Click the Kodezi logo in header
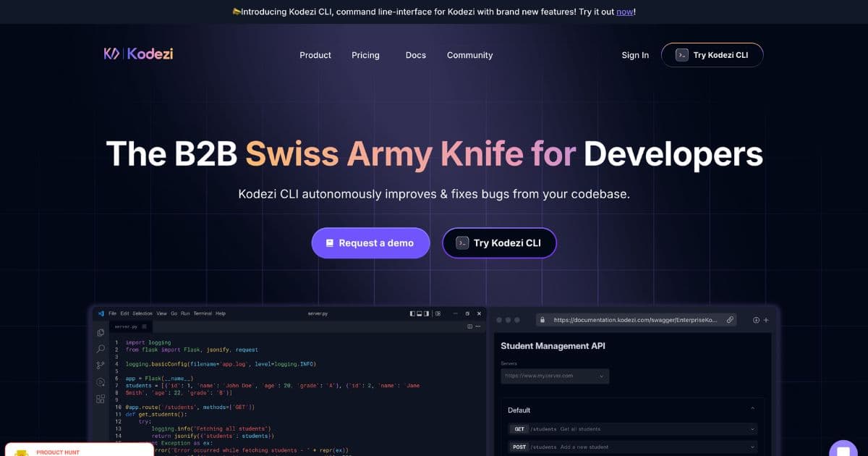 [x=138, y=54]
